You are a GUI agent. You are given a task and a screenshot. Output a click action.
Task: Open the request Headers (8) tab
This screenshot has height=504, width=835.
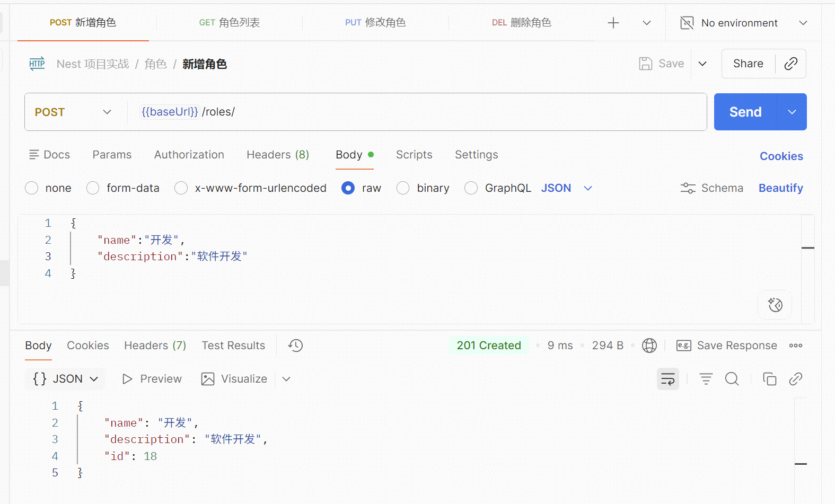(x=278, y=155)
